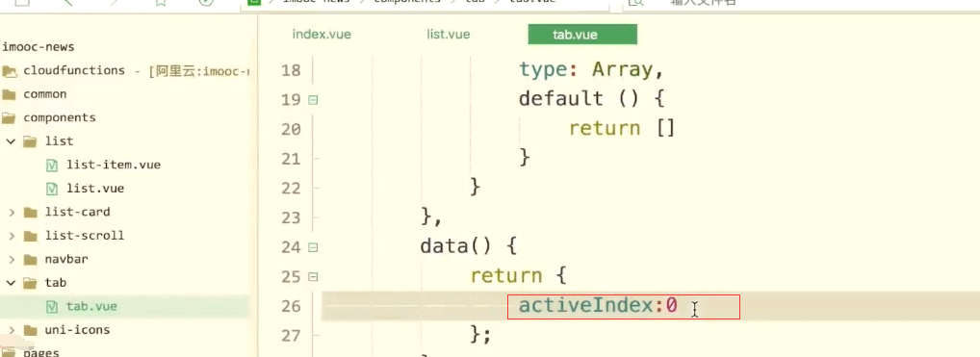Select the imooc-news project root
This screenshot has width=980, height=357.
39,47
